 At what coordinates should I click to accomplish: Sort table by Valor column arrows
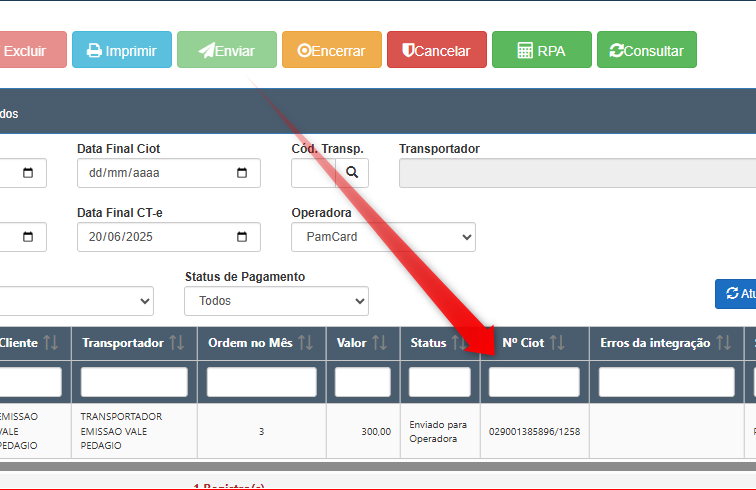coord(380,343)
